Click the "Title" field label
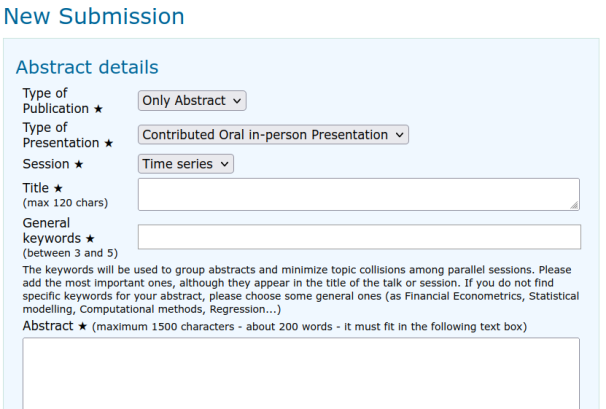This screenshot has height=409, width=606. pyautogui.click(x=37, y=188)
